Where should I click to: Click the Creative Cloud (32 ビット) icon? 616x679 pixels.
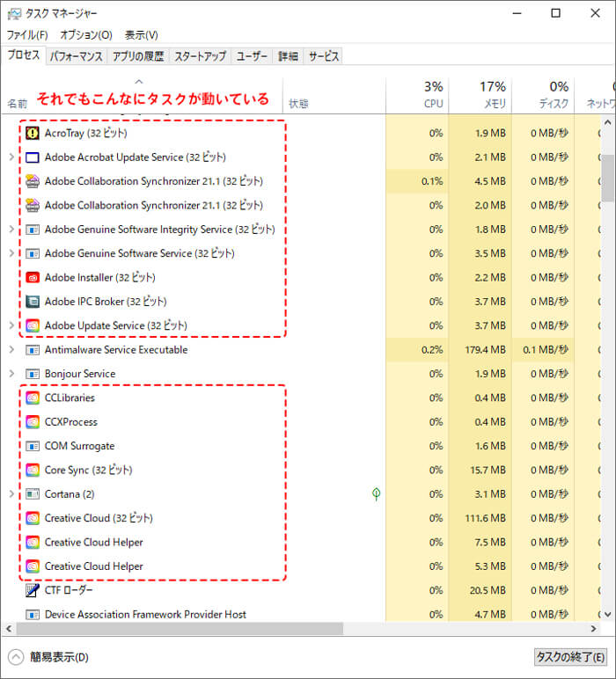[33, 518]
